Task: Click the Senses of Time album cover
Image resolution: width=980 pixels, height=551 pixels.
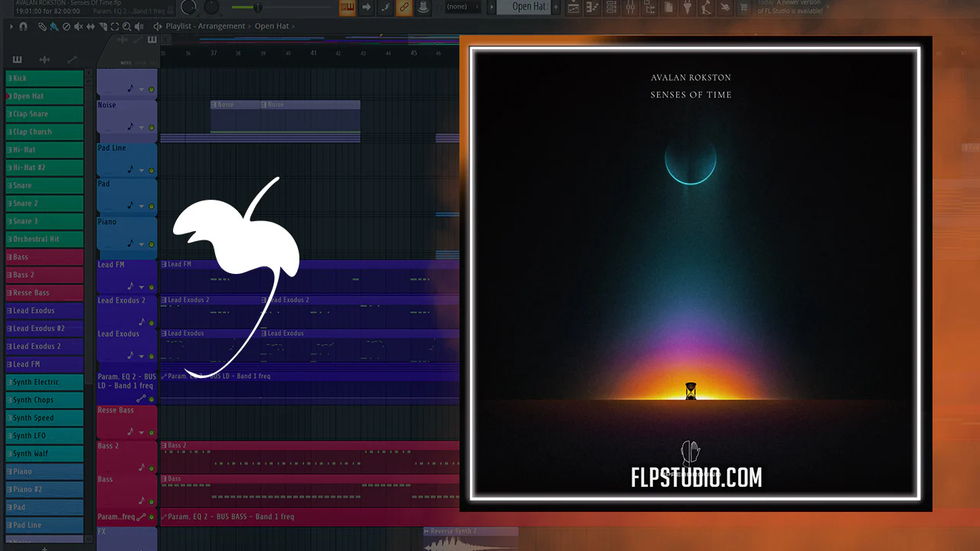Action: [x=695, y=273]
